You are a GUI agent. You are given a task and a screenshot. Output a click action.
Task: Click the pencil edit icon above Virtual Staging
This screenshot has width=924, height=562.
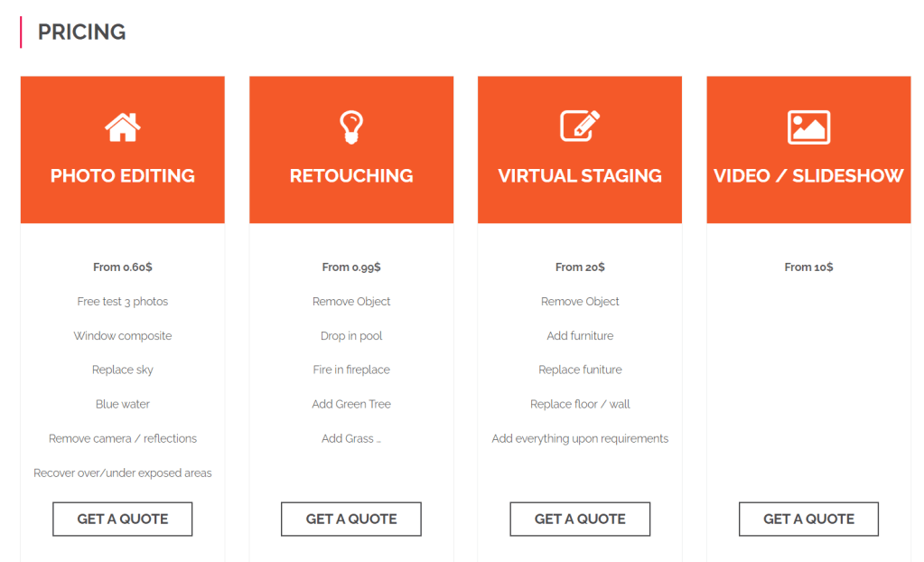pos(580,126)
